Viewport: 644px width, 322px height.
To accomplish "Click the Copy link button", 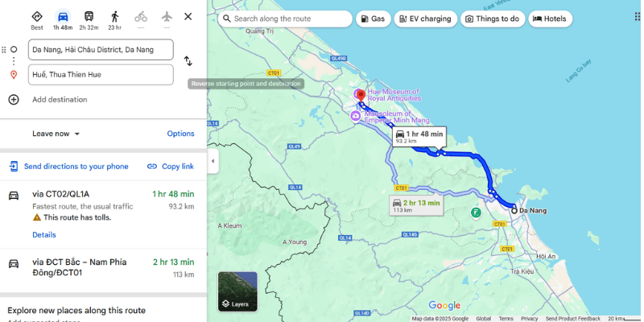I will pyautogui.click(x=170, y=167).
